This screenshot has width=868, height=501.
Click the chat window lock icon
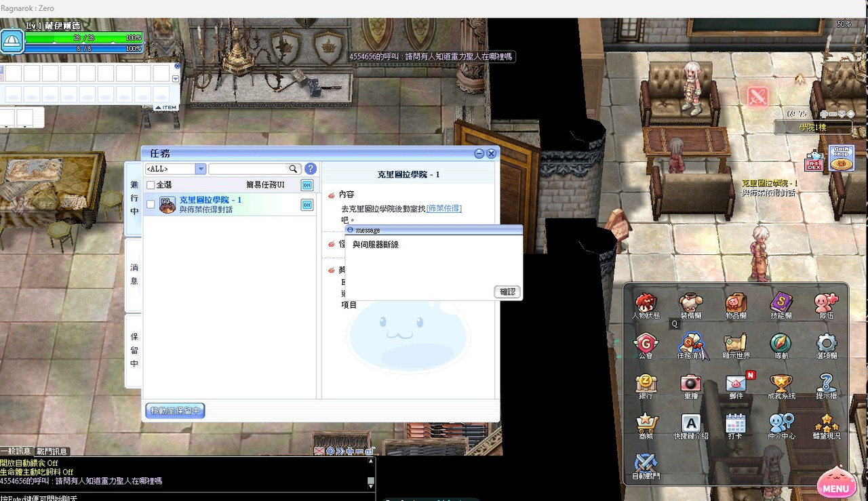coord(370,451)
